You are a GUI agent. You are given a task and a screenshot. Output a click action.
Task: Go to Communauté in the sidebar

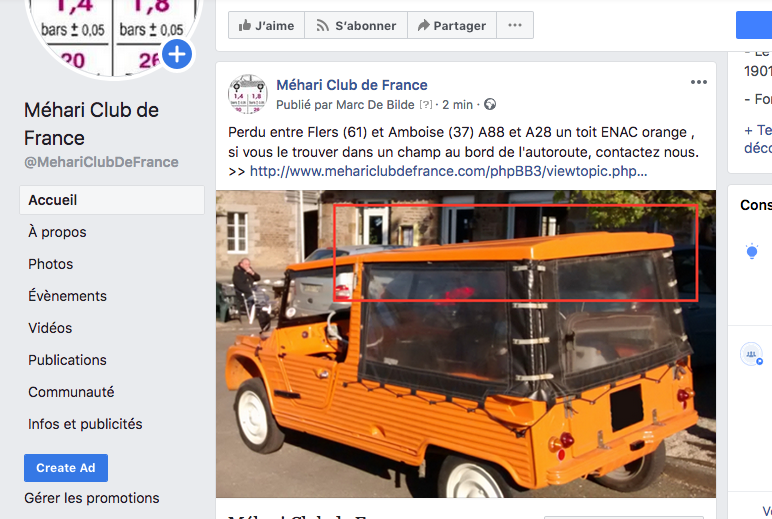coord(71,392)
